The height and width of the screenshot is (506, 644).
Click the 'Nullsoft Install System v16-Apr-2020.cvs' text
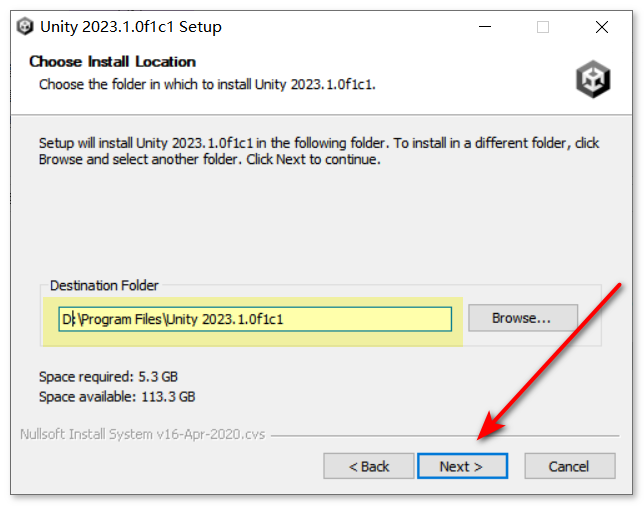143,434
